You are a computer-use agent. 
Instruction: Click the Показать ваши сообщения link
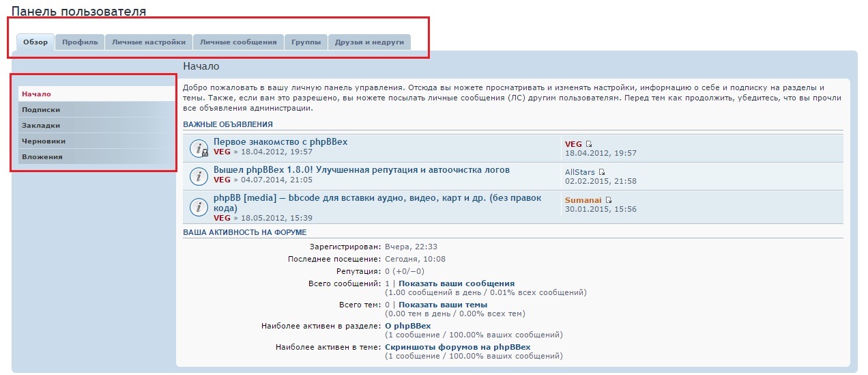click(x=457, y=283)
